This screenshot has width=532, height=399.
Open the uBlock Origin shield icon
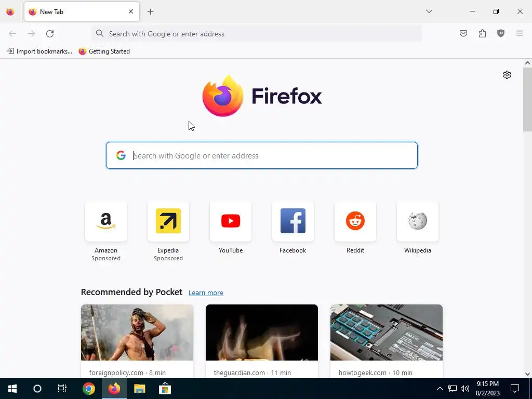tap(501, 33)
